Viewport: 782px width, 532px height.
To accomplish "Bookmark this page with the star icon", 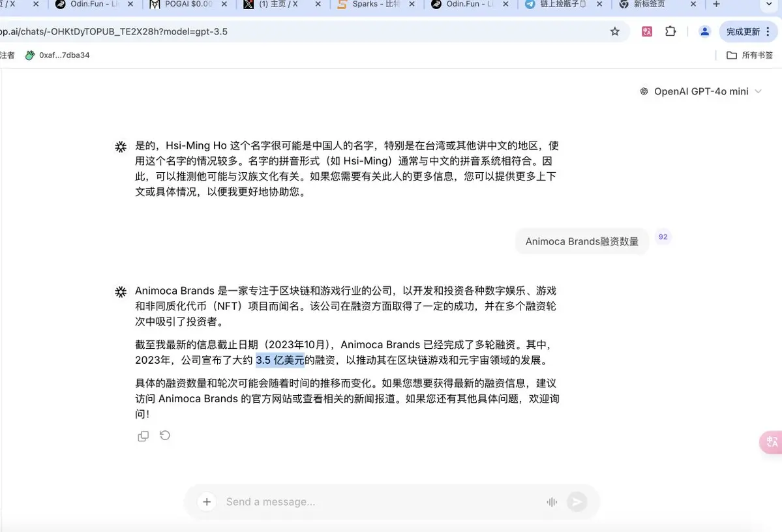I will (x=615, y=31).
